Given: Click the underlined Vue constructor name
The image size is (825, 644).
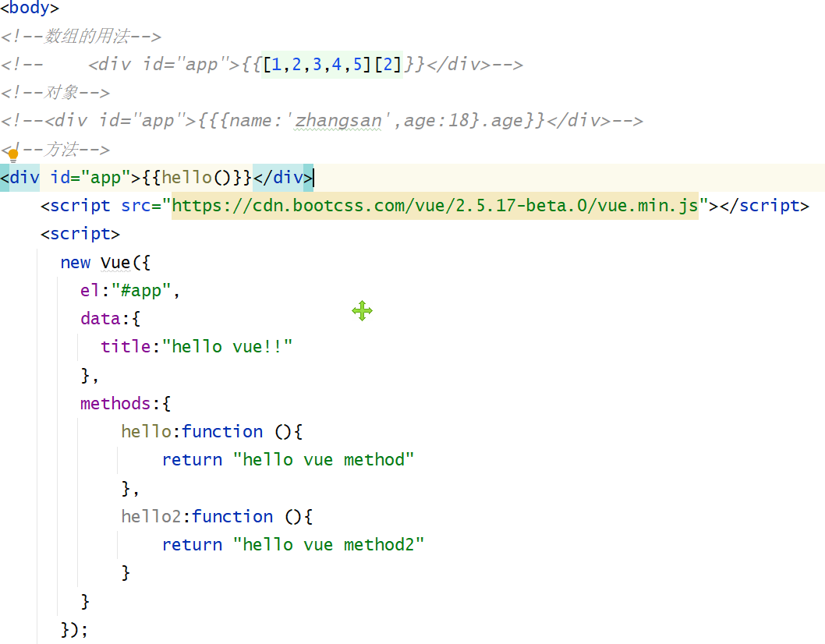Looking at the screenshot, I should (x=115, y=263).
